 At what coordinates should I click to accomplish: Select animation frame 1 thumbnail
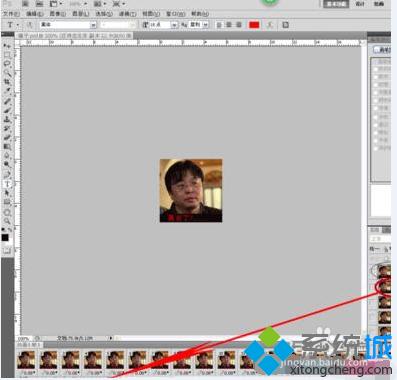coord(26,359)
